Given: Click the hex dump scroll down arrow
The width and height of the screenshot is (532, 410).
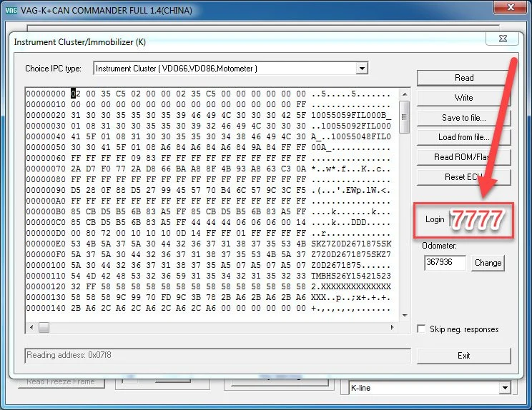Looking at the screenshot, I should 405,316.
